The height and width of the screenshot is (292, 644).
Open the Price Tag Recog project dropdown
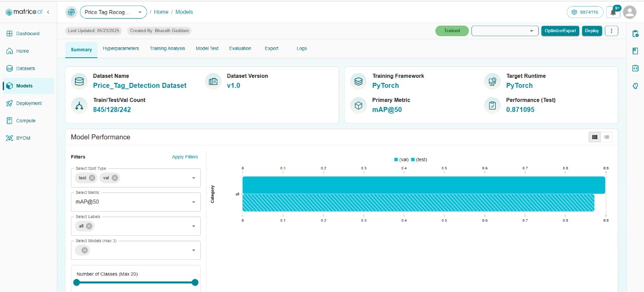[113, 12]
